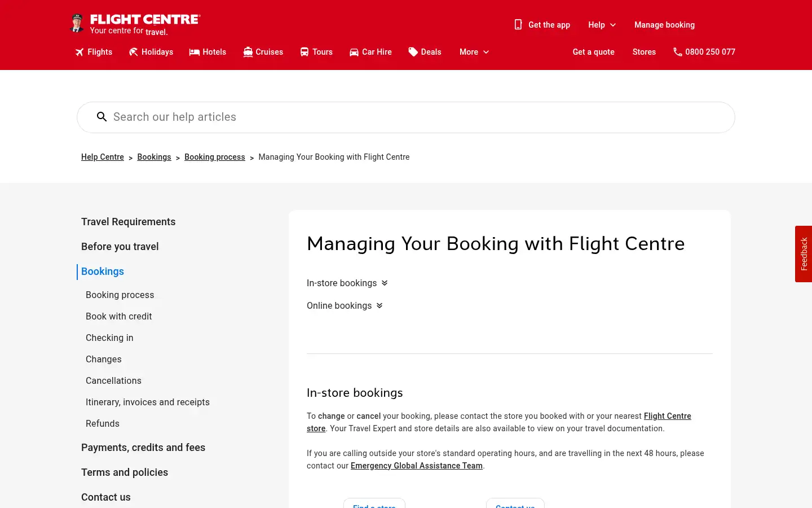Open the red Feedback side tab
812x508 pixels.
coord(804,254)
